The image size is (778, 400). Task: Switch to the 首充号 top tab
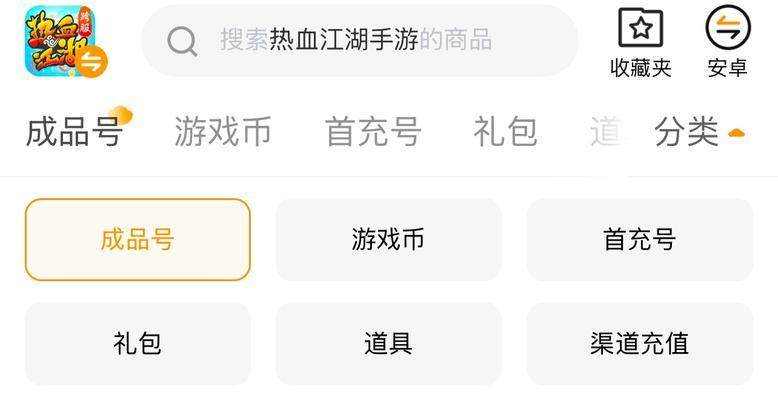(x=373, y=132)
